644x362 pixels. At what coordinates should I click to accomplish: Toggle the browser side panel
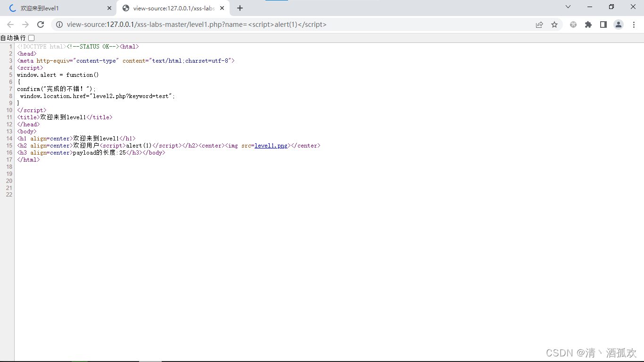[603, 25]
